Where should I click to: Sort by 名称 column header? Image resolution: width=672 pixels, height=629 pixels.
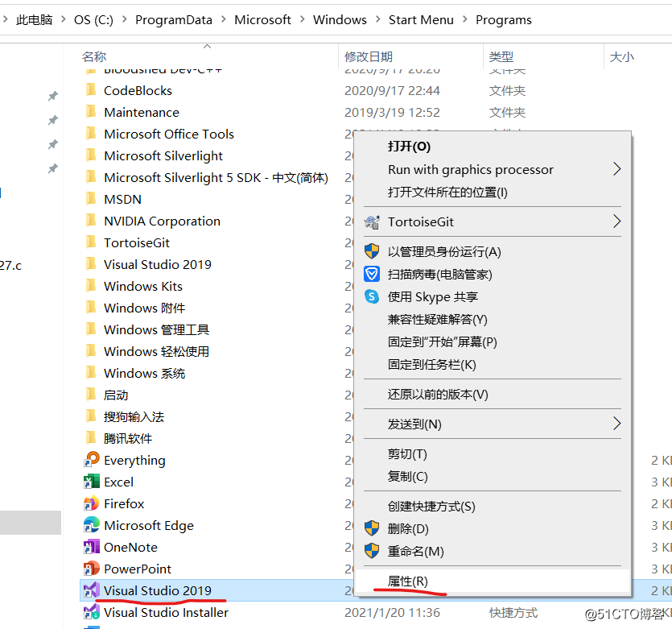point(94,56)
